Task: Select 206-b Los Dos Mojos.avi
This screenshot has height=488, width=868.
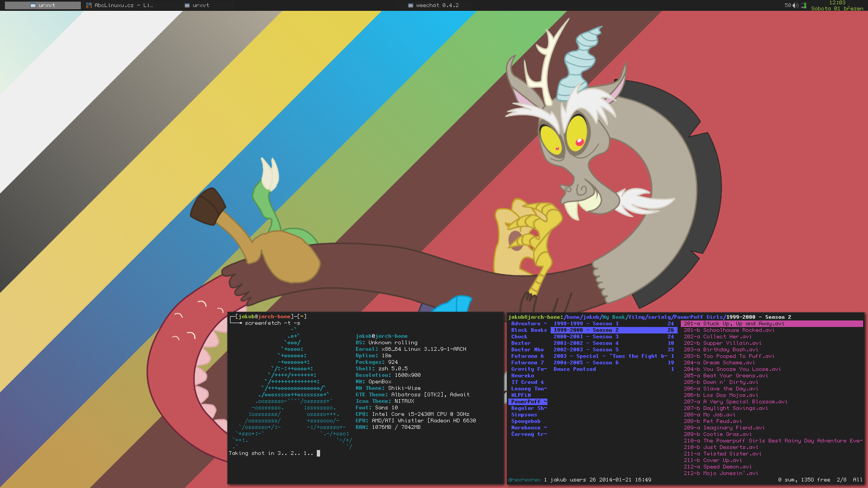Action: coord(720,395)
